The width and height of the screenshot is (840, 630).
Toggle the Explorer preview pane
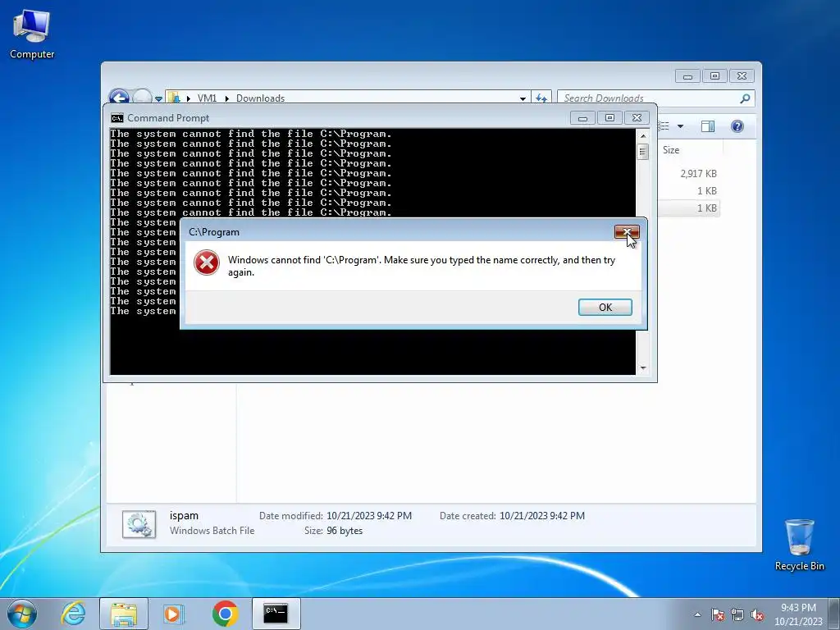pyautogui.click(x=708, y=126)
